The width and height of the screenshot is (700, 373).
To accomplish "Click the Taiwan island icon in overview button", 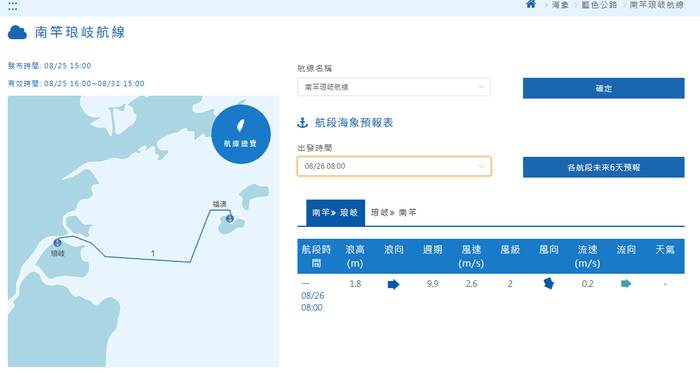I will [x=241, y=126].
